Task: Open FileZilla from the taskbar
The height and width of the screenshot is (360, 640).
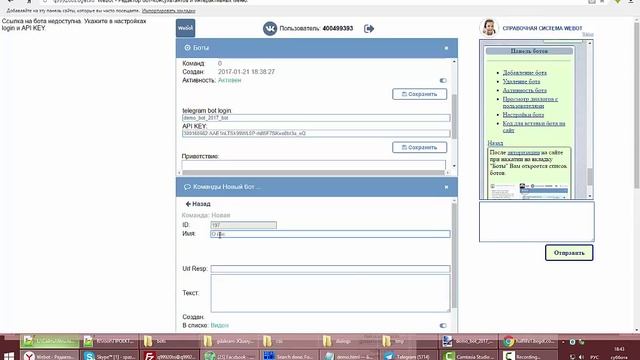Action: pos(169,356)
